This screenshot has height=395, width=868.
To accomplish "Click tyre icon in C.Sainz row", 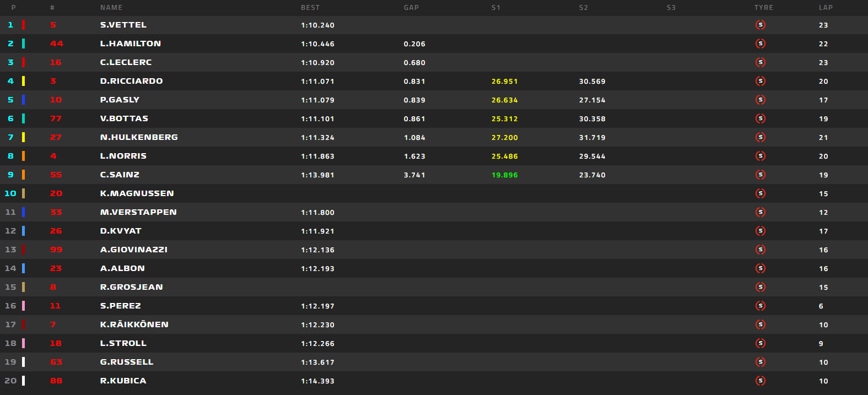I will pyautogui.click(x=761, y=175).
